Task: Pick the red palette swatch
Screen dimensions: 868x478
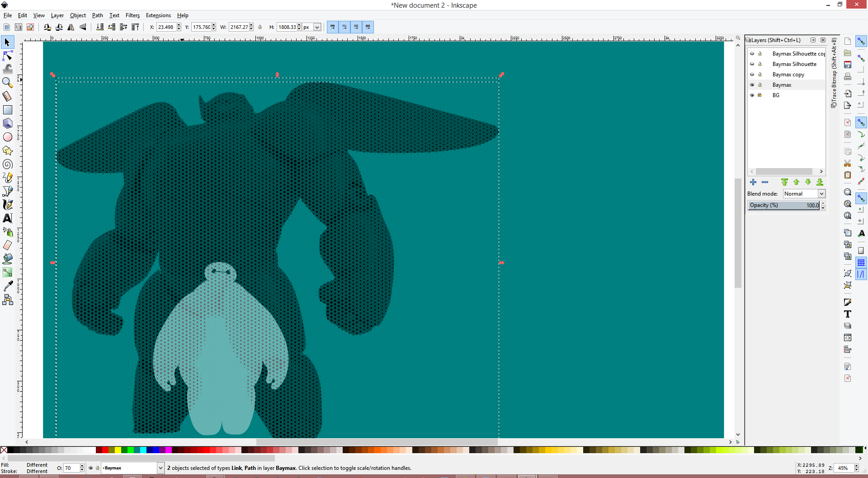Action: [x=105, y=450]
